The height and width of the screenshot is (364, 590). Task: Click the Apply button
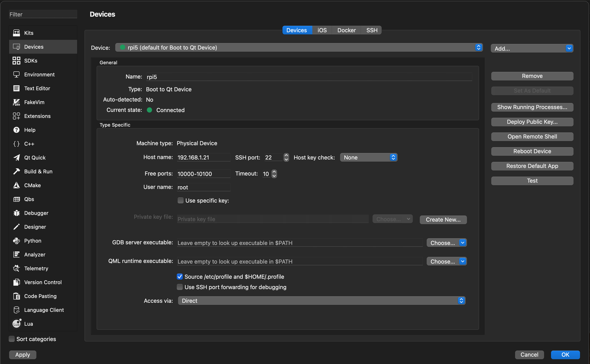click(23, 355)
